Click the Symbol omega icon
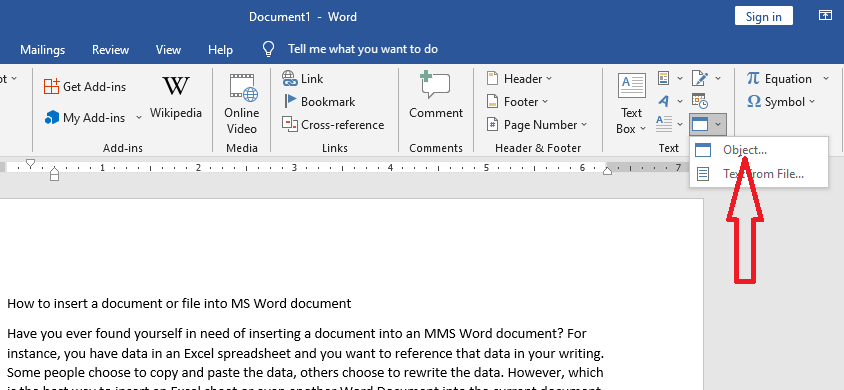The height and width of the screenshot is (390, 844). tap(754, 102)
